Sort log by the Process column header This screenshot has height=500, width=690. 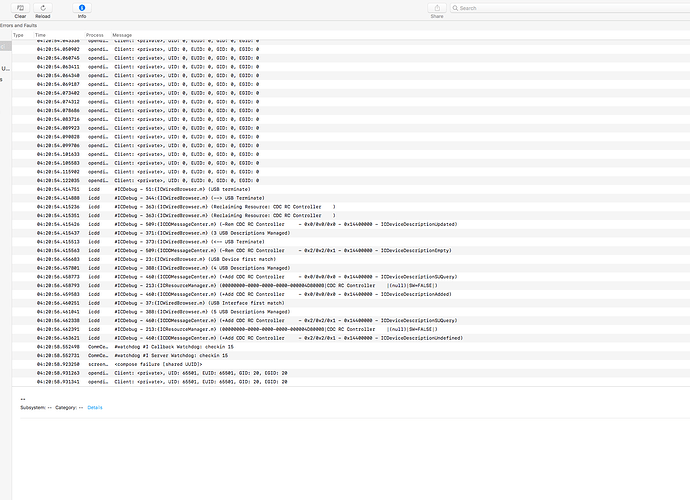pos(95,35)
